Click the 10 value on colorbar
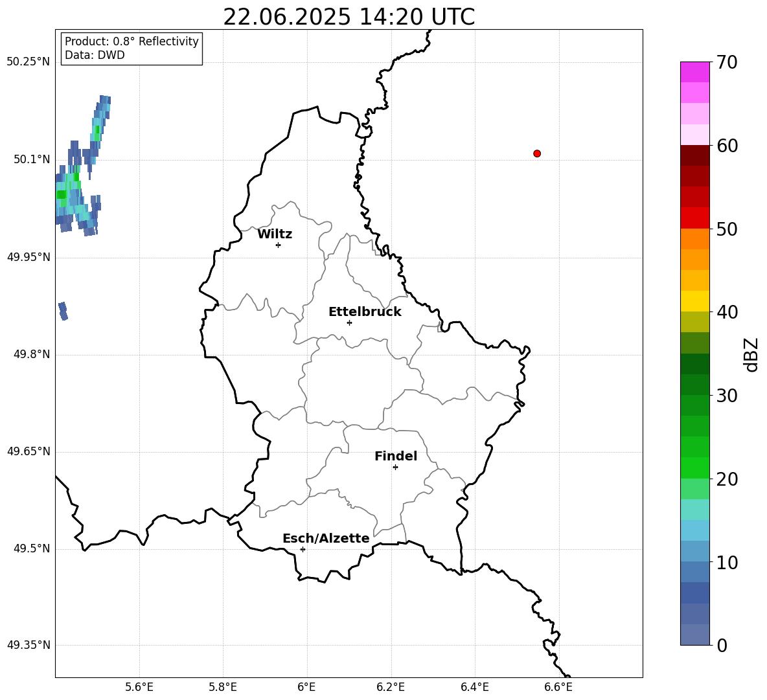 (727, 562)
